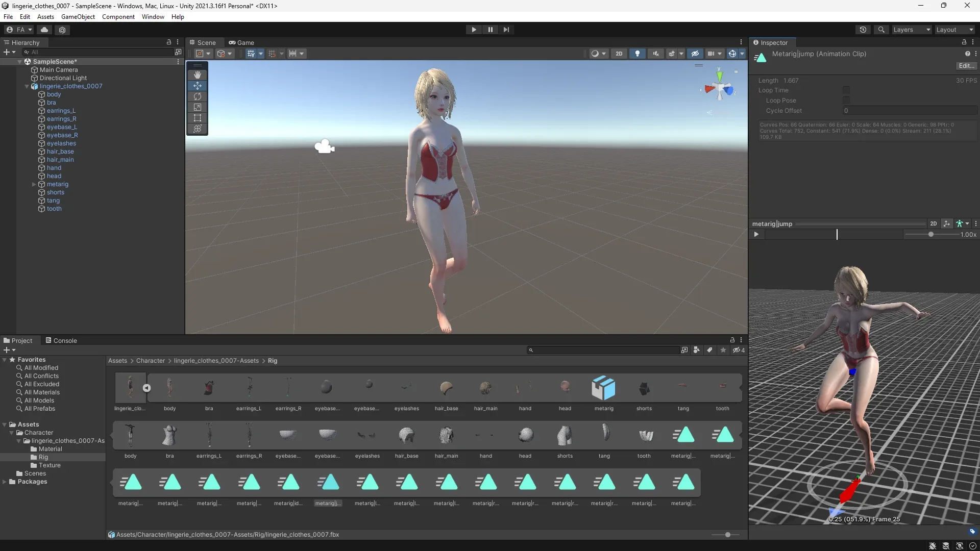Viewport: 980px width, 551px height.
Task: Expand the metarig item in the Hierarchy
Action: (33, 184)
